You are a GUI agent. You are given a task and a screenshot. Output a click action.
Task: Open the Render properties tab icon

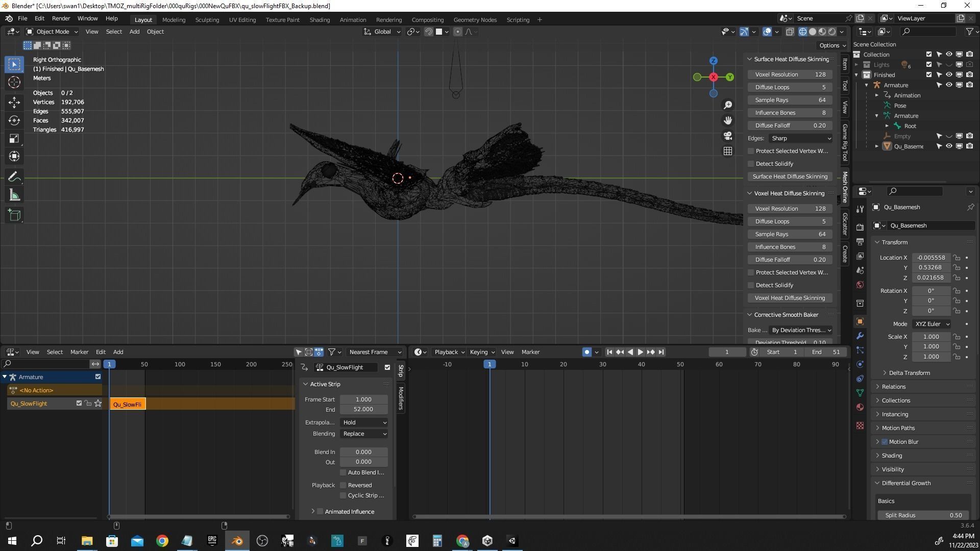click(860, 227)
